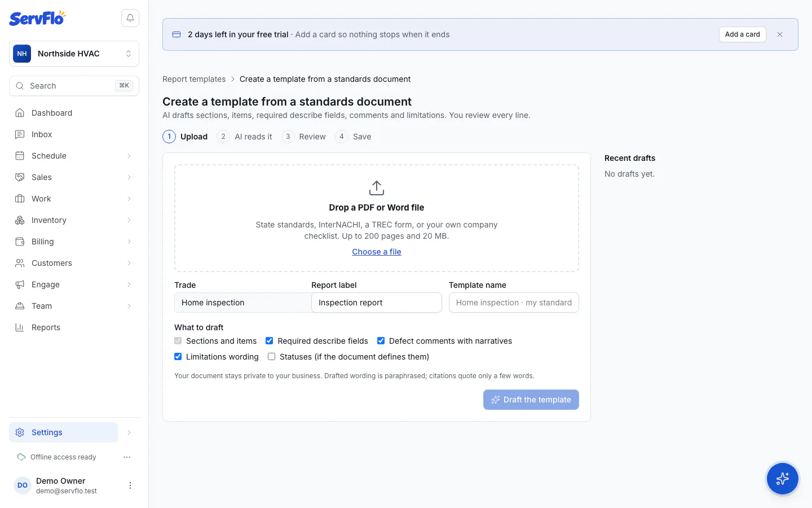Click the upload arrow icon

tap(377, 188)
